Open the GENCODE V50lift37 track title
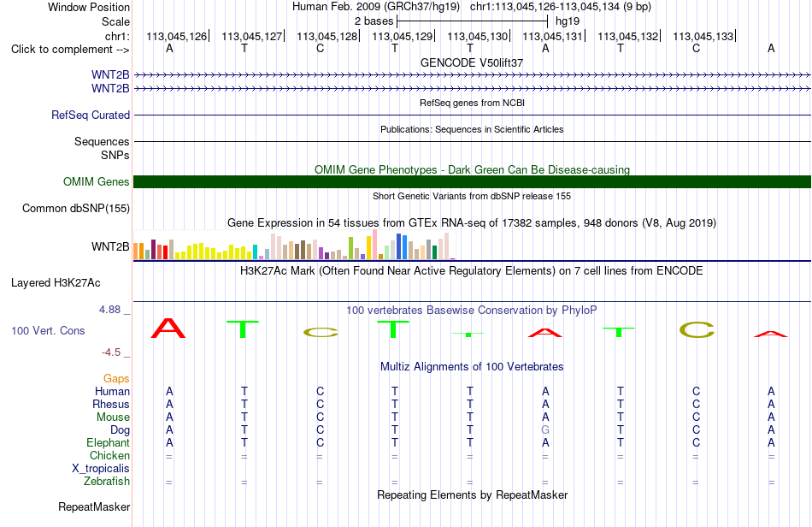This screenshot has width=812, height=527. tap(472, 62)
